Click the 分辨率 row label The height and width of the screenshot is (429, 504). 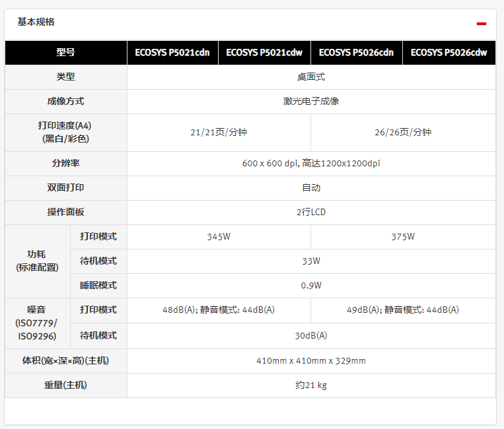click(66, 164)
